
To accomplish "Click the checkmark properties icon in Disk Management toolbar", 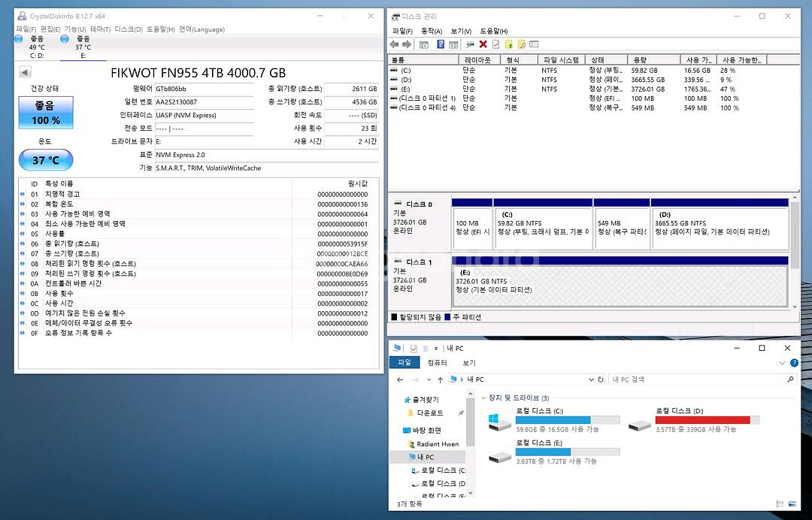I will 495,44.
